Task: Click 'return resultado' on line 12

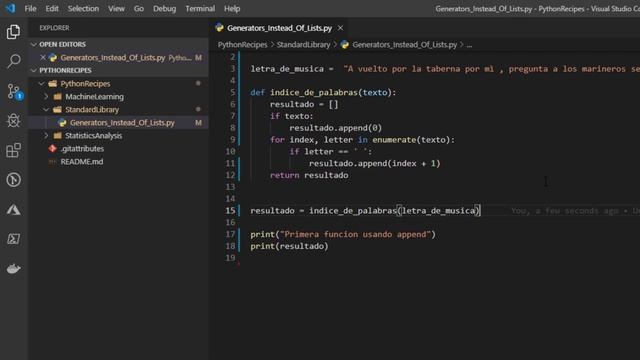Action: (x=309, y=175)
